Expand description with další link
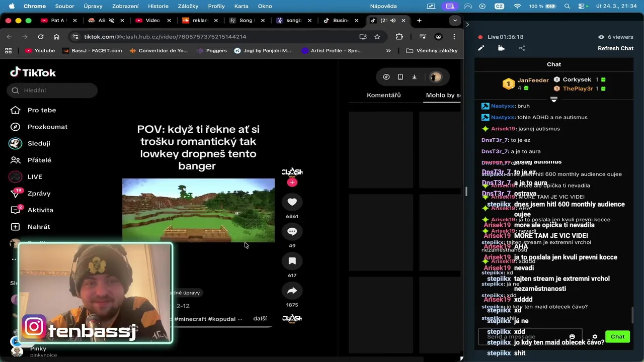644x362 pixels. point(260,318)
